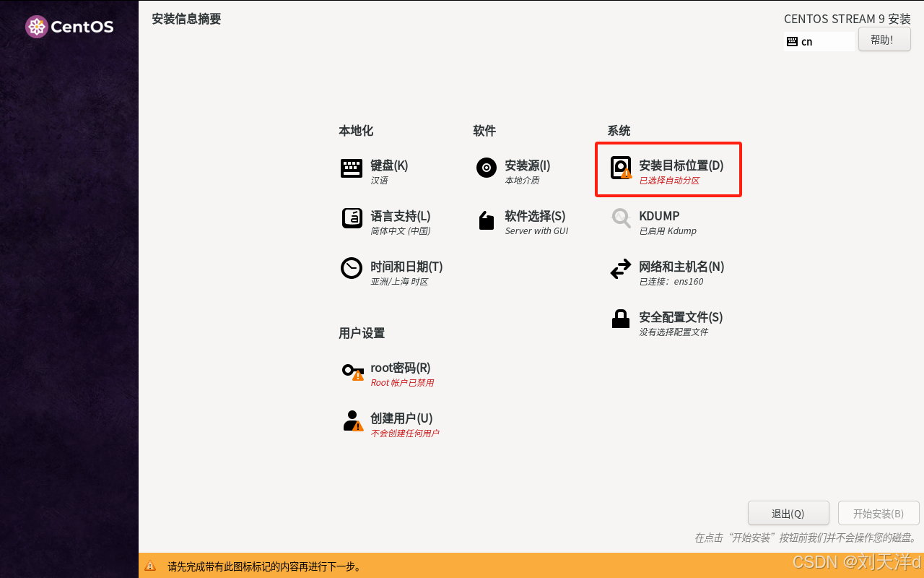
Task: Open 创建用户(U) settings
Action: pos(401,418)
